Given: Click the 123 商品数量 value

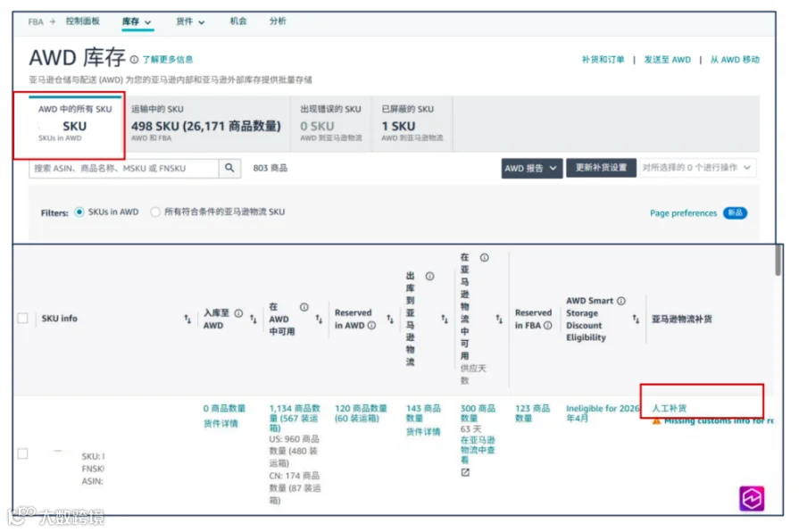Looking at the screenshot, I should point(532,413).
